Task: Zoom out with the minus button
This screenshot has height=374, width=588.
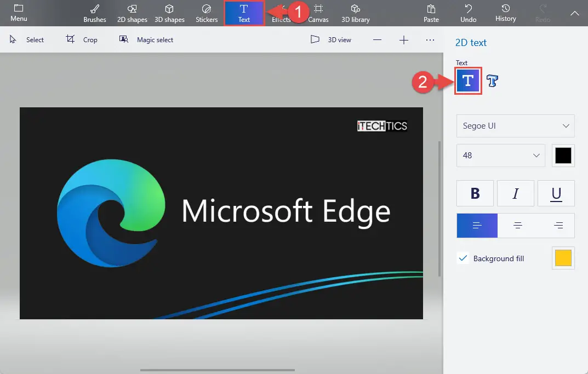Action: click(x=377, y=40)
